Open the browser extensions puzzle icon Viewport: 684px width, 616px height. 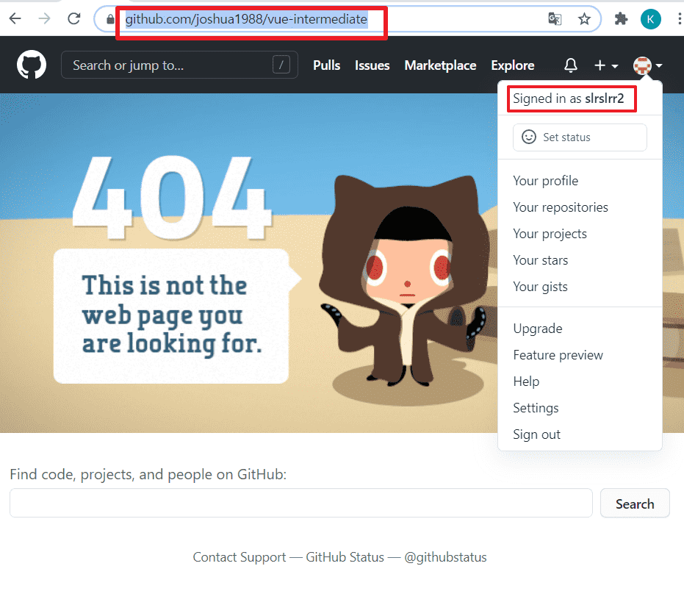621,19
